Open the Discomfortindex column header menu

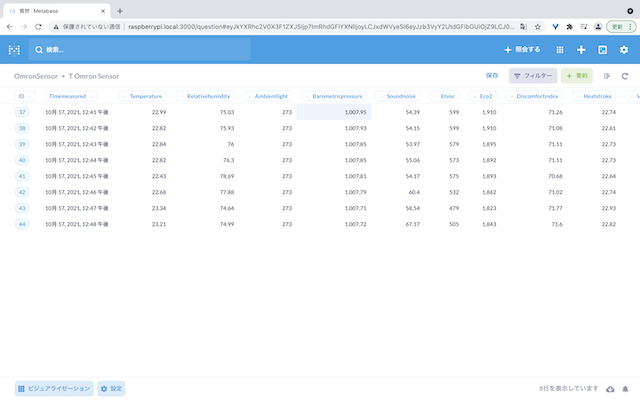(x=534, y=96)
